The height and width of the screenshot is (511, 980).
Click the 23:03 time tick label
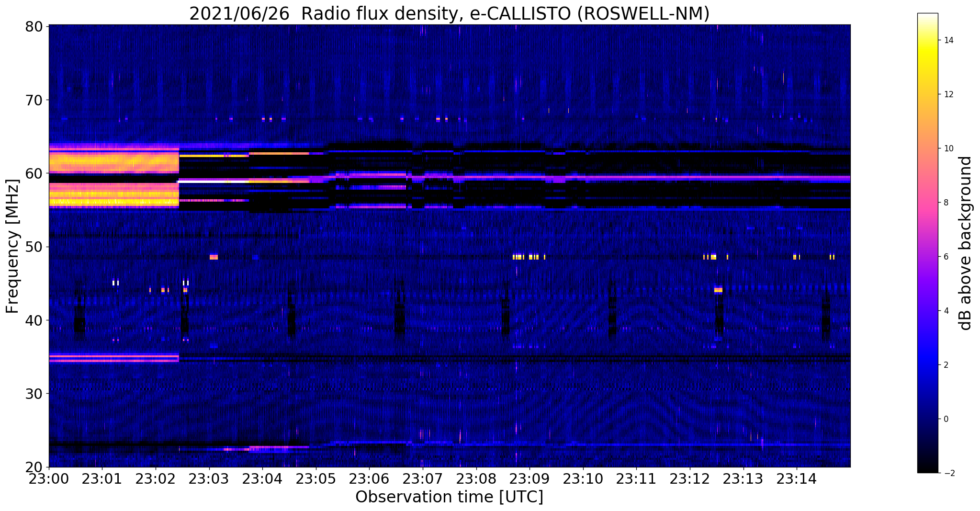209,479
